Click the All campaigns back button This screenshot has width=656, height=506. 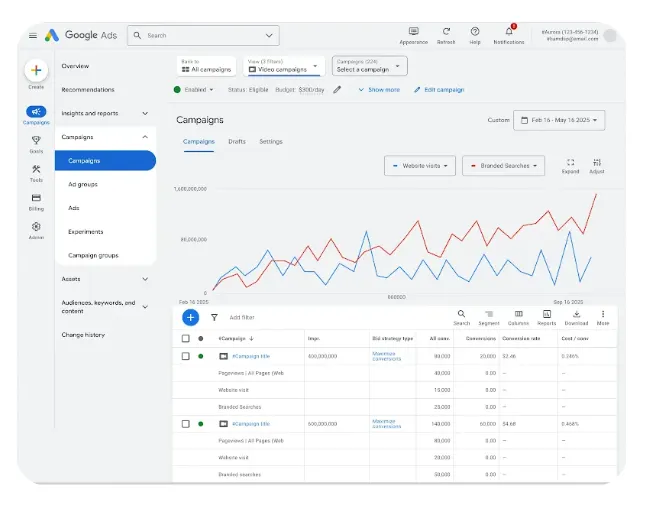206,66
